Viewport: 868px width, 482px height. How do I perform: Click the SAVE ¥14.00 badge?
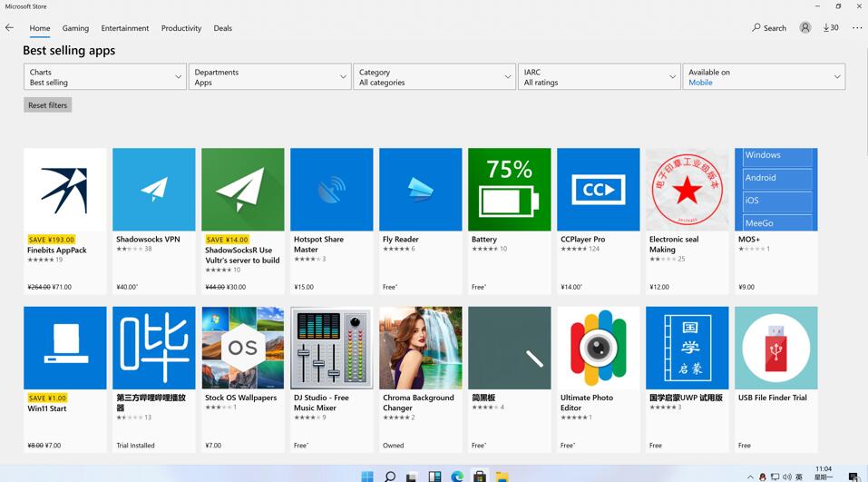[227, 240]
